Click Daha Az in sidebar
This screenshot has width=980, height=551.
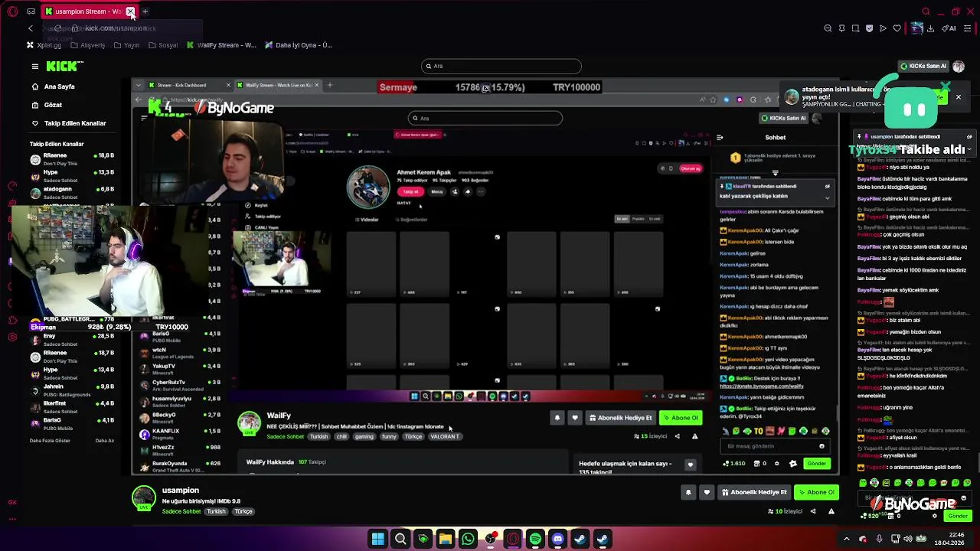(104, 441)
